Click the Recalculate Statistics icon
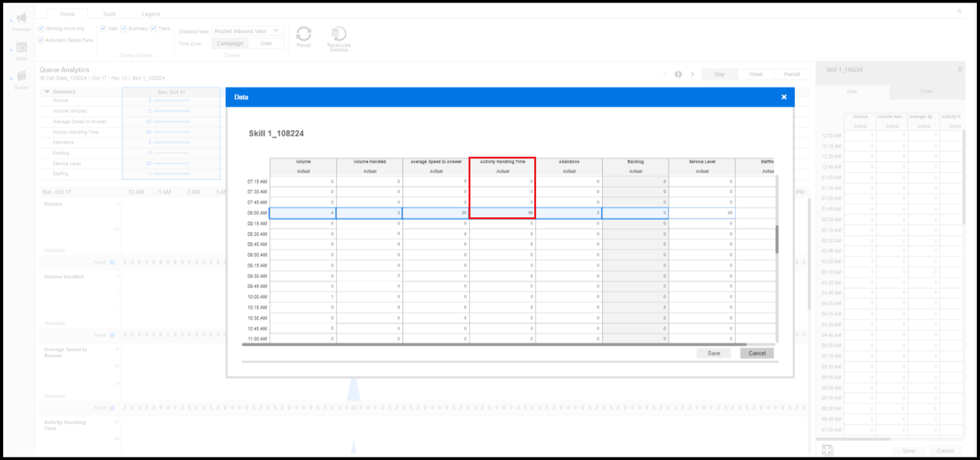Image resolution: width=980 pixels, height=460 pixels. (x=338, y=34)
